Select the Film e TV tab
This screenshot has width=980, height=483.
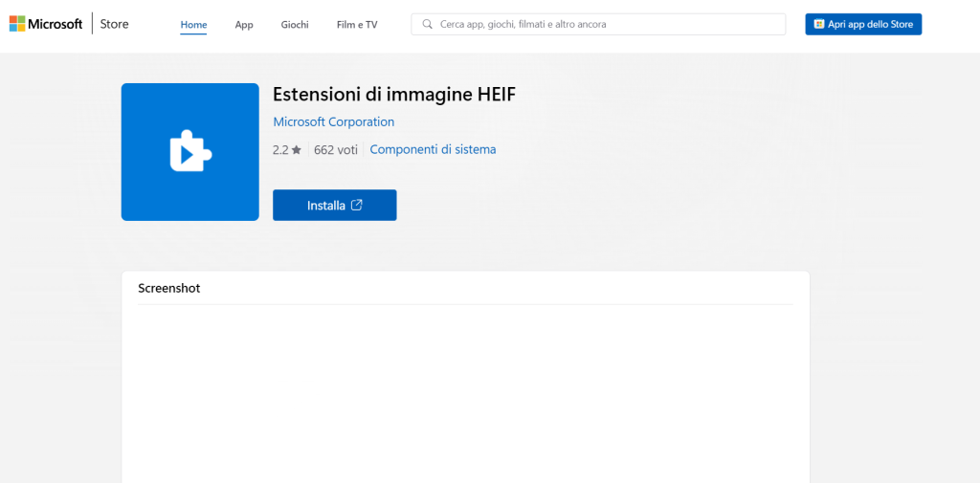(356, 24)
